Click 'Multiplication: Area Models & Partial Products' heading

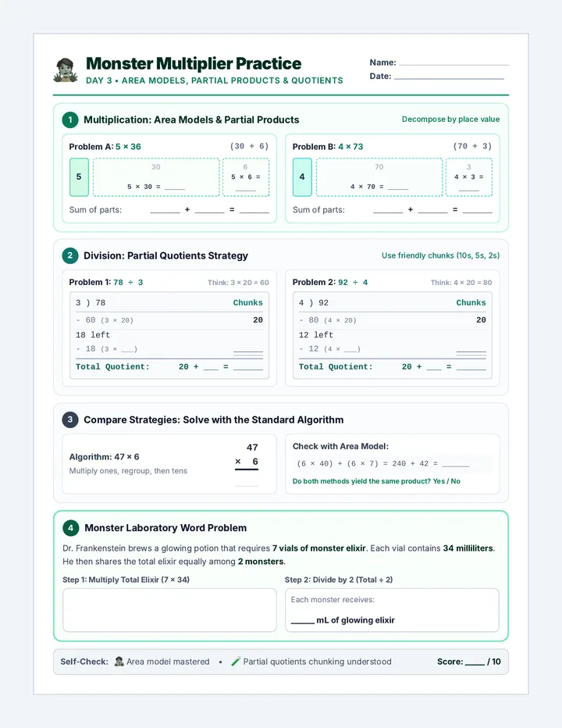point(191,120)
